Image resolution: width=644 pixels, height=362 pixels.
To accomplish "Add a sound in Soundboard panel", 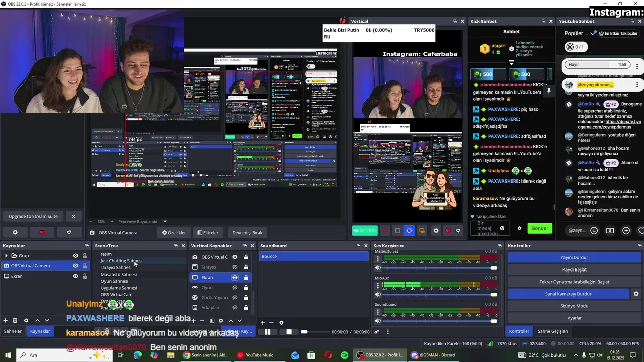I will click(262, 323).
